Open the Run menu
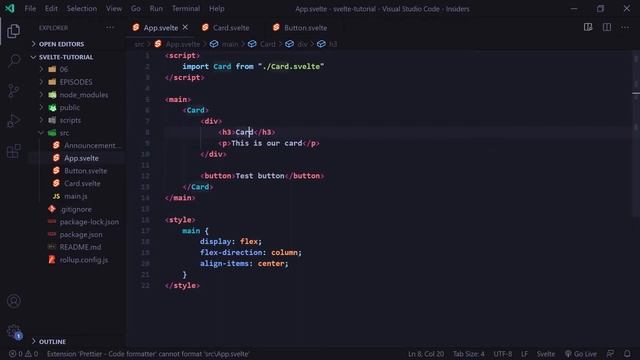This screenshot has width=640, height=360. (x=156, y=9)
